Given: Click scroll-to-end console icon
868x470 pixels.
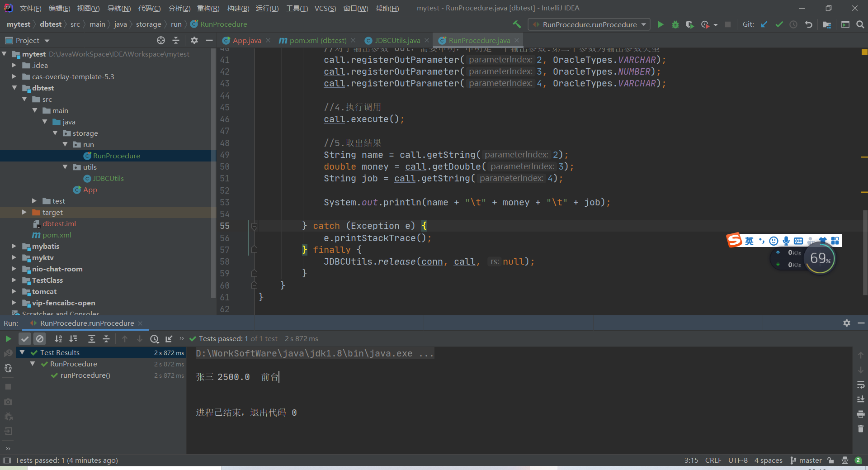Looking at the screenshot, I should click(861, 399).
